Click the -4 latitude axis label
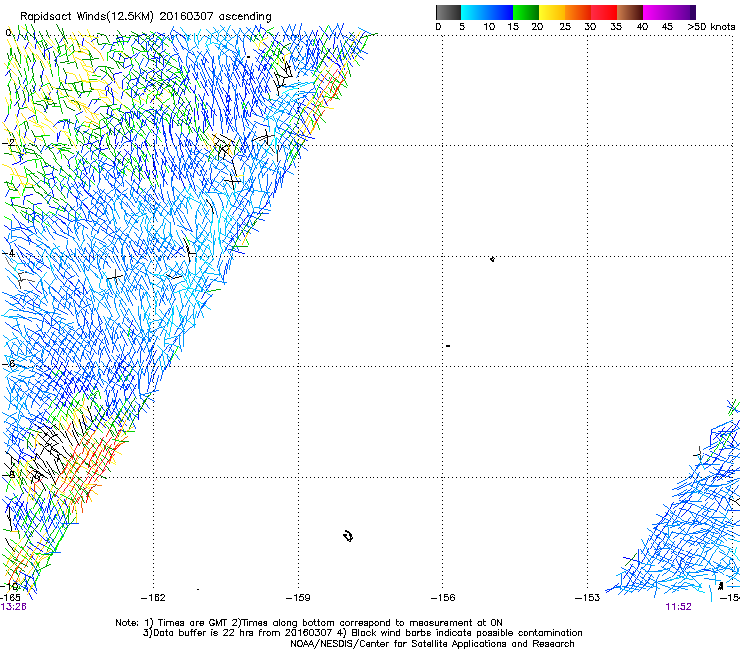The width and height of the screenshot is (740, 650). click(9, 253)
